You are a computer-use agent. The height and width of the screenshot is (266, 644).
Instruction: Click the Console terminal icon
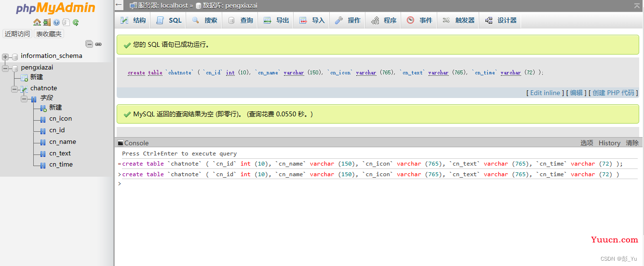click(x=121, y=143)
